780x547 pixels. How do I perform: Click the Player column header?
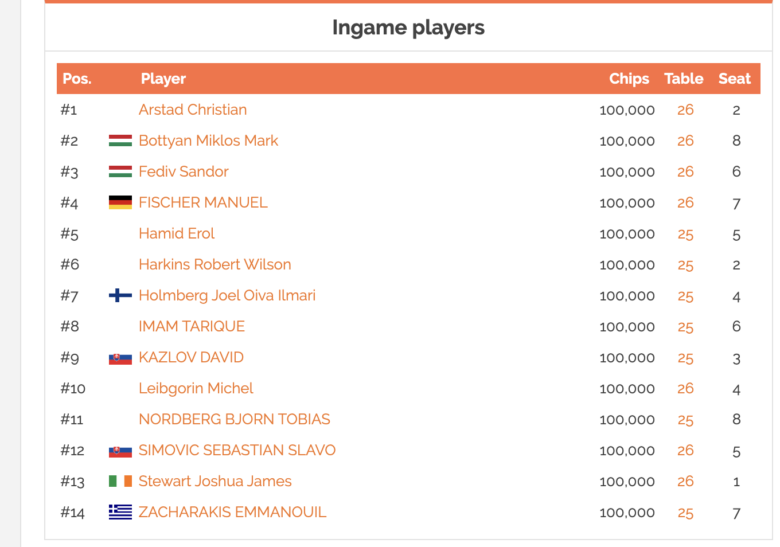[x=163, y=79]
